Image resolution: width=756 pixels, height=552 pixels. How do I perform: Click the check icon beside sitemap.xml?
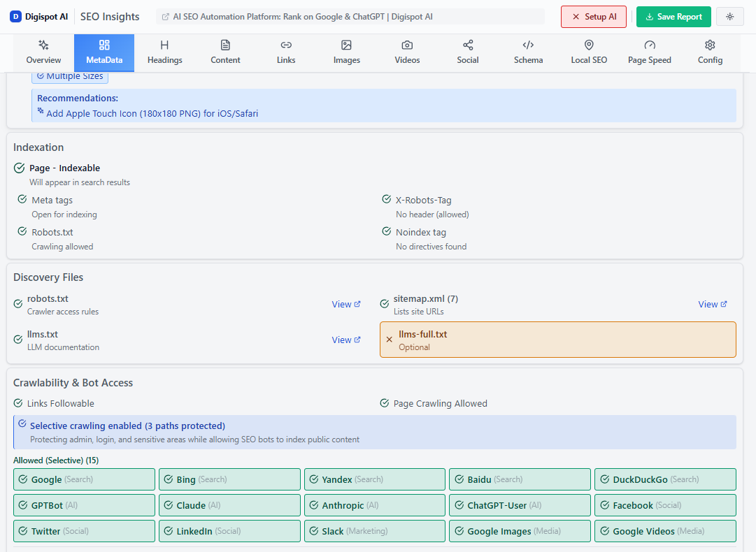pos(384,304)
